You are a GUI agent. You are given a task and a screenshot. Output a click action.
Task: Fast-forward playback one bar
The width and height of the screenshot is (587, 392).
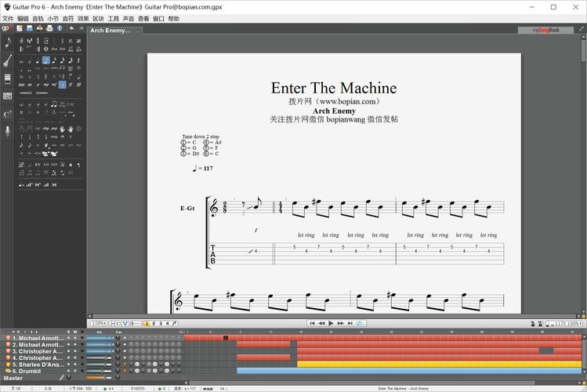(x=340, y=323)
